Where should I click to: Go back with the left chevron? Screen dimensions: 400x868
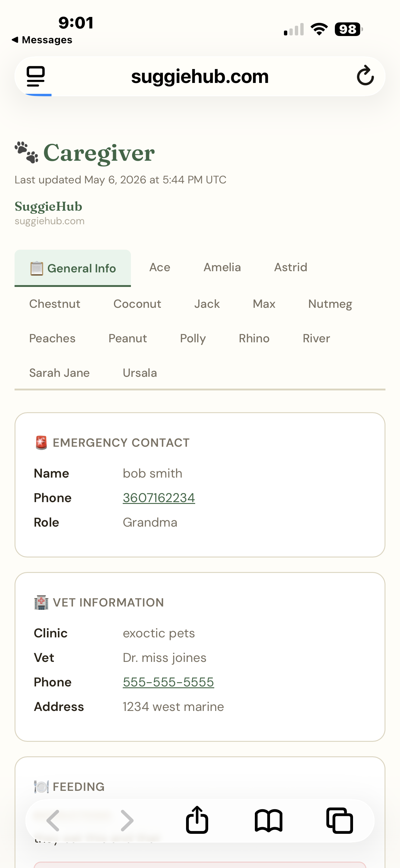click(x=53, y=820)
